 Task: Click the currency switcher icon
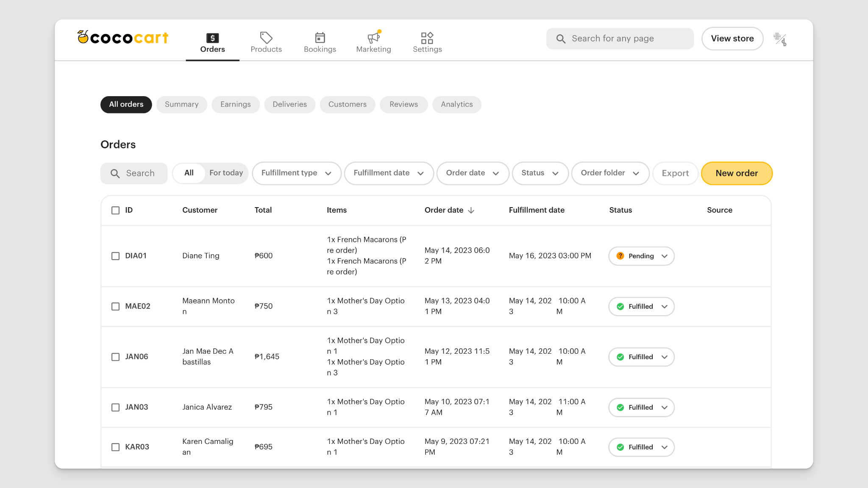point(780,39)
